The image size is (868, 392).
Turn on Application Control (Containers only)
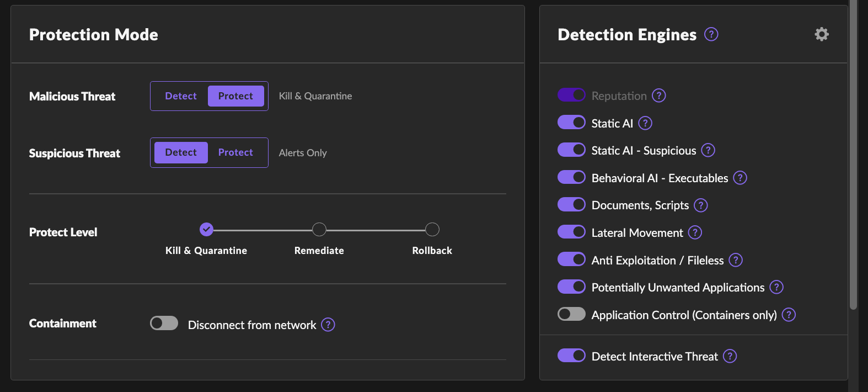click(571, 314)
